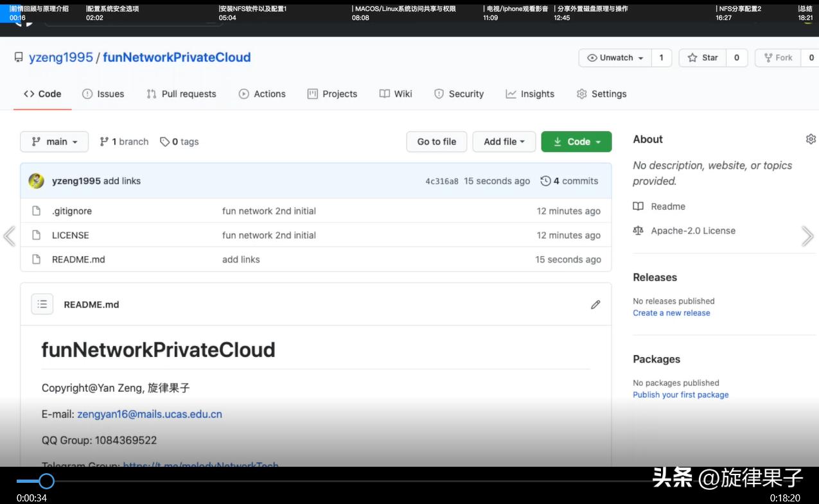Open the Add file dropdown

(x=504, y=142)
